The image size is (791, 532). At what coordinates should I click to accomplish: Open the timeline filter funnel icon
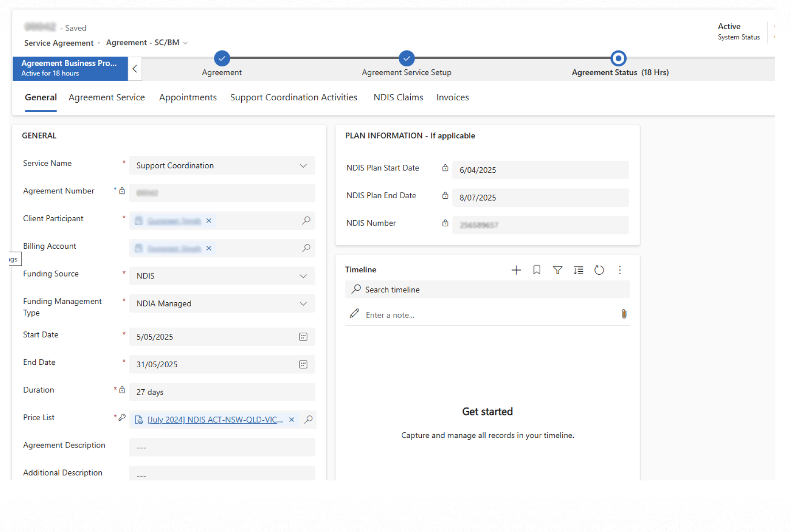[557, 270]
